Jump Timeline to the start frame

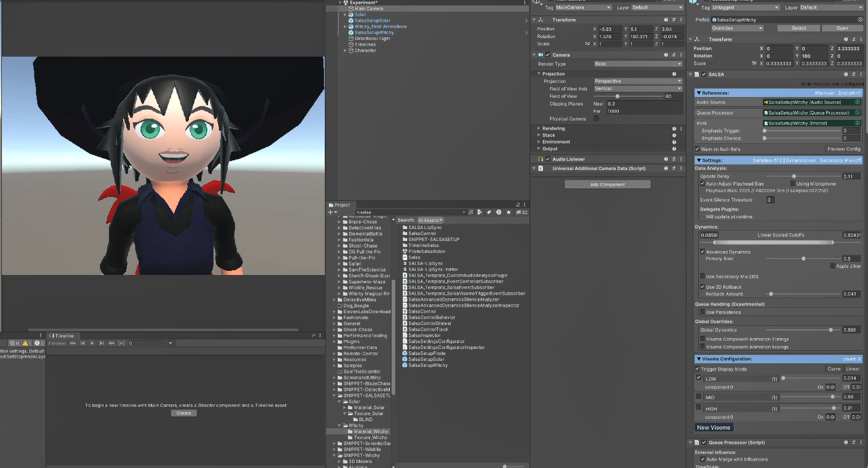click(x=73, y=343)
